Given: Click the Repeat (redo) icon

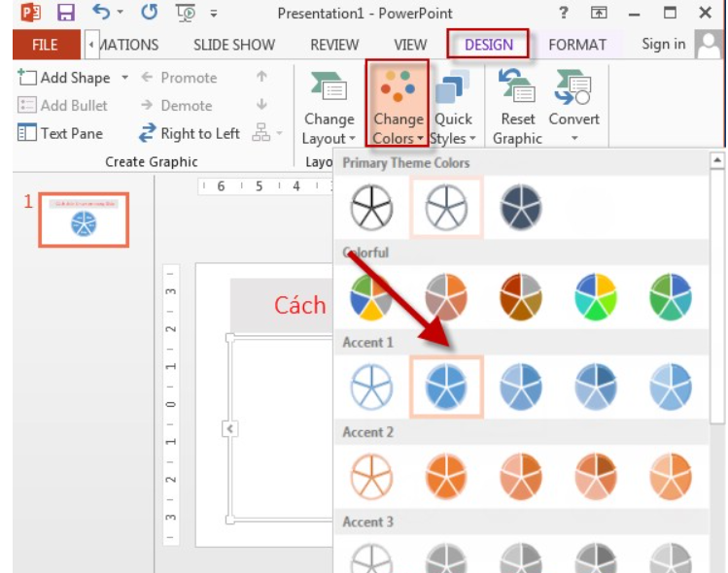Looking at the screenshot, I should click(x=149, y=12).
